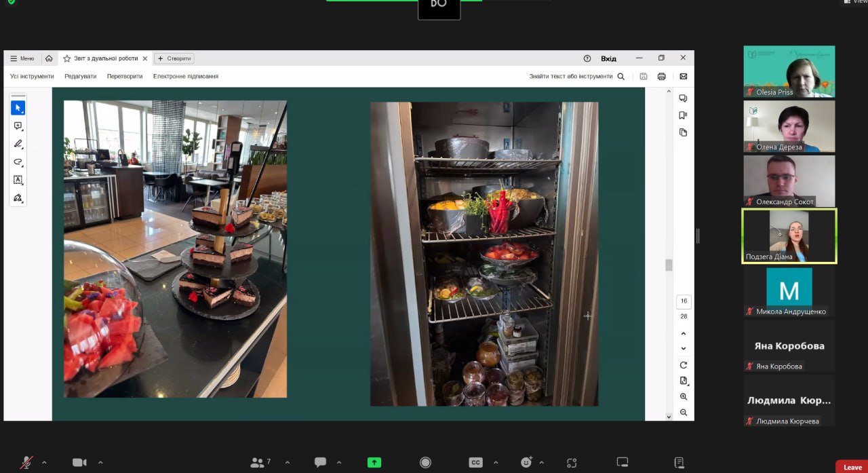Select the signature fill-and-sign tool
868x473 pixels.
pyautogui.click(x=18, y=198)
